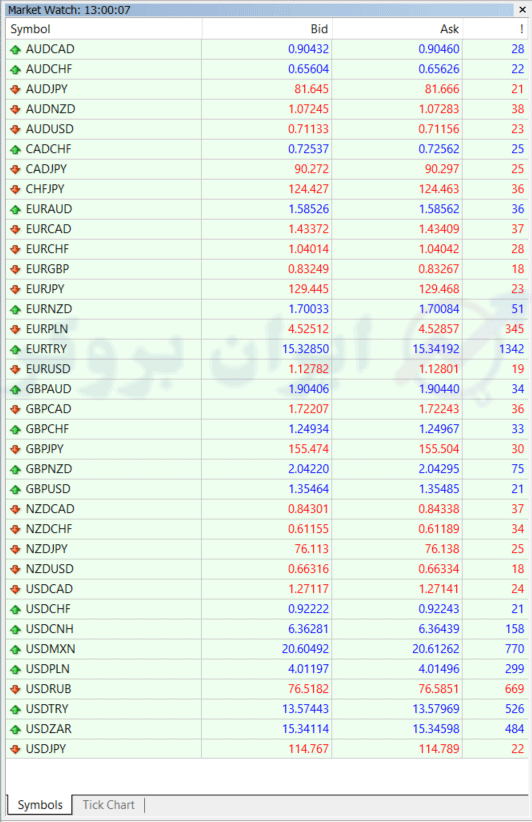
Task: Click the GBPNZD bid price 2.04220
Action: 308,469
